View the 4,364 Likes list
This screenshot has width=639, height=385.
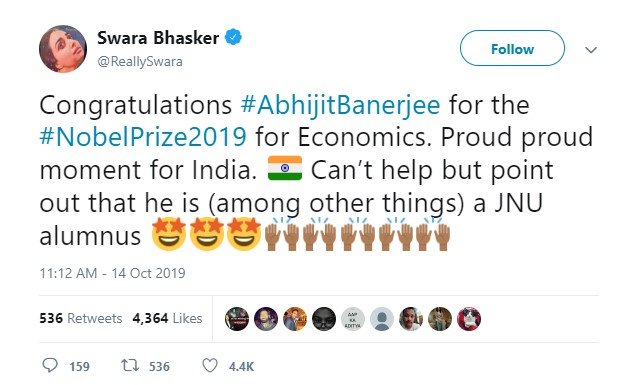click(167, 318)
